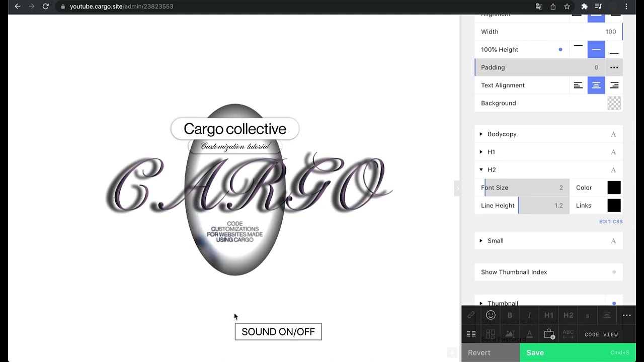Image resolution: width=644 pixels, height=362 pixels.
Task: Save changes with green button
Action: point(578,352)
